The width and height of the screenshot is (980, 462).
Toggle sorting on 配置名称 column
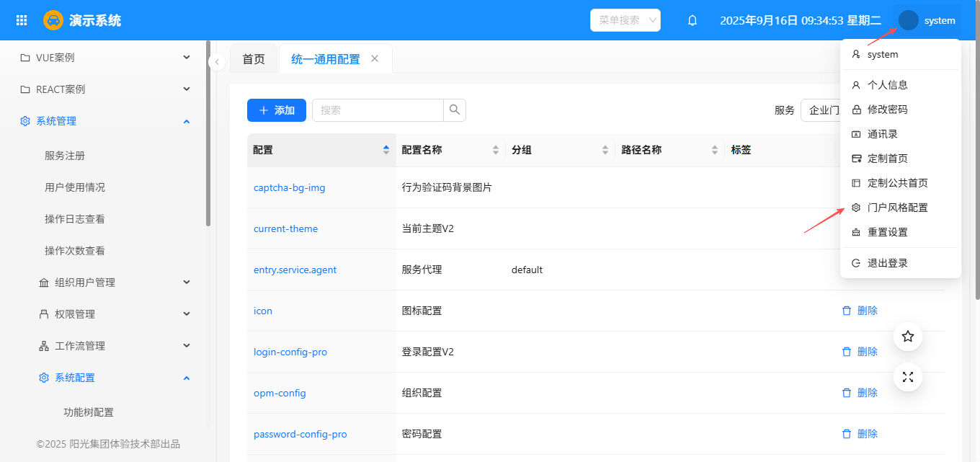pyautogui.click(x=496, y=150)
